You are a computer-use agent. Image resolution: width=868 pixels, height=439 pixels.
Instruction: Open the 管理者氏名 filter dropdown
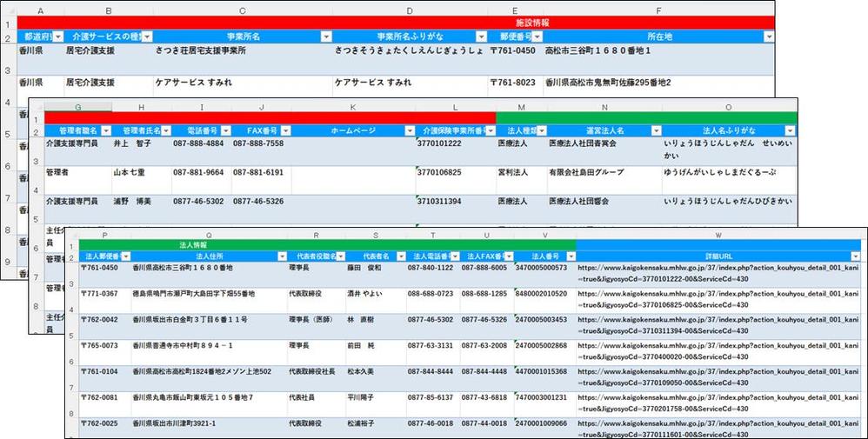(x=165, y=130)
